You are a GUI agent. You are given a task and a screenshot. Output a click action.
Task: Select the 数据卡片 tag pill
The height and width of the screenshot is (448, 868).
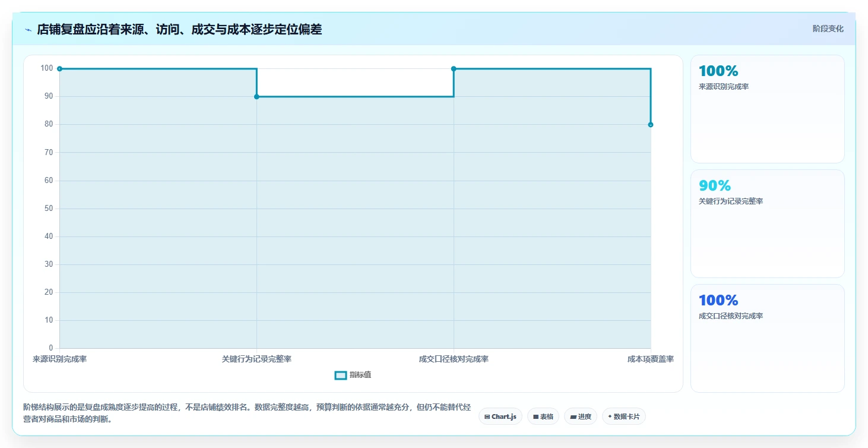[x=623, y=417]
